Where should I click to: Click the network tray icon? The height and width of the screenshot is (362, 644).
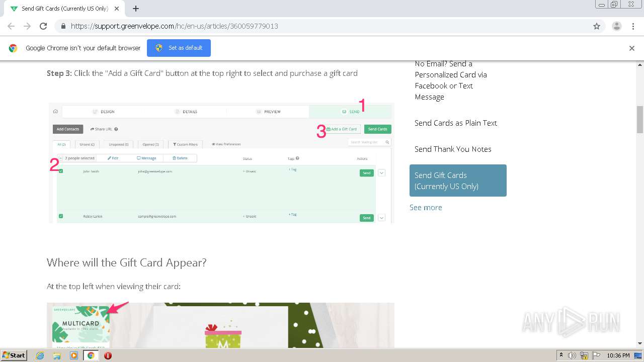[584, 355]
